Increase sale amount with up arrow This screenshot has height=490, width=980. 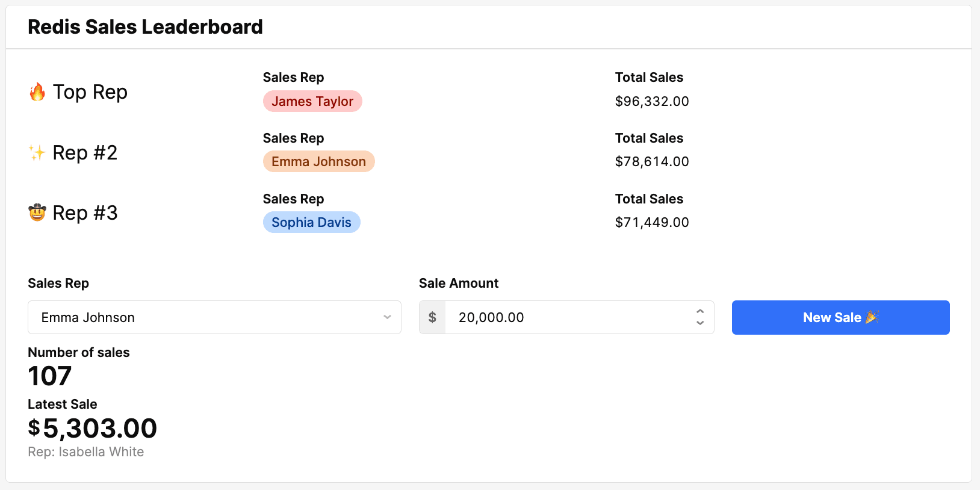point(700,311)
